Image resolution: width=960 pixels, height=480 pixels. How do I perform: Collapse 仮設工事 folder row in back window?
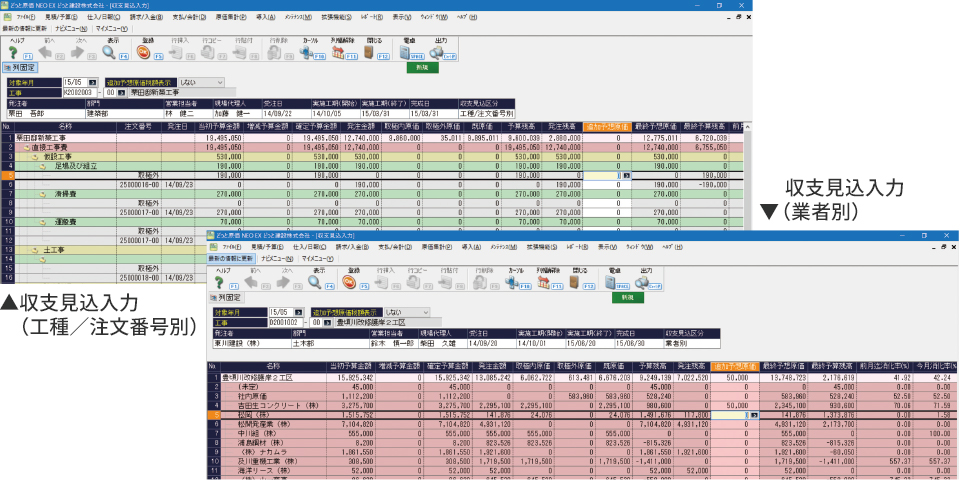(x=34, y=157)
